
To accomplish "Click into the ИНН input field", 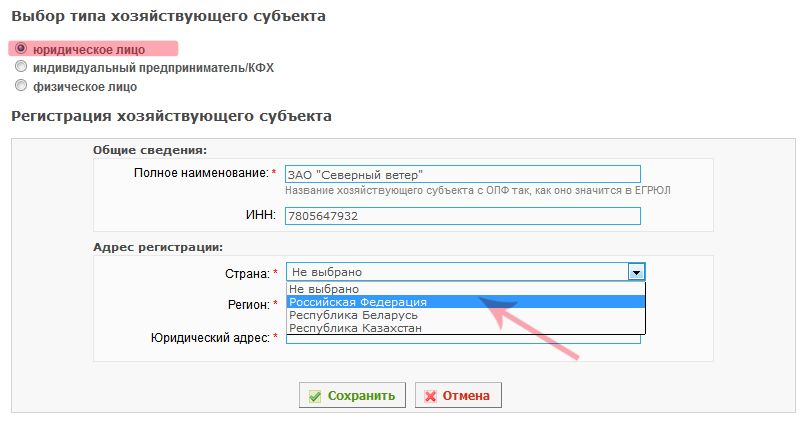I will click(463, 216).
